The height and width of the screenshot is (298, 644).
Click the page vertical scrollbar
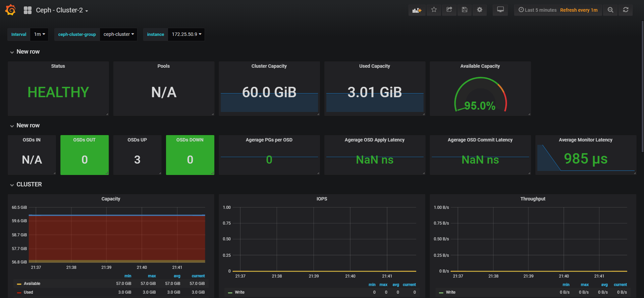[x=642, y=86]
